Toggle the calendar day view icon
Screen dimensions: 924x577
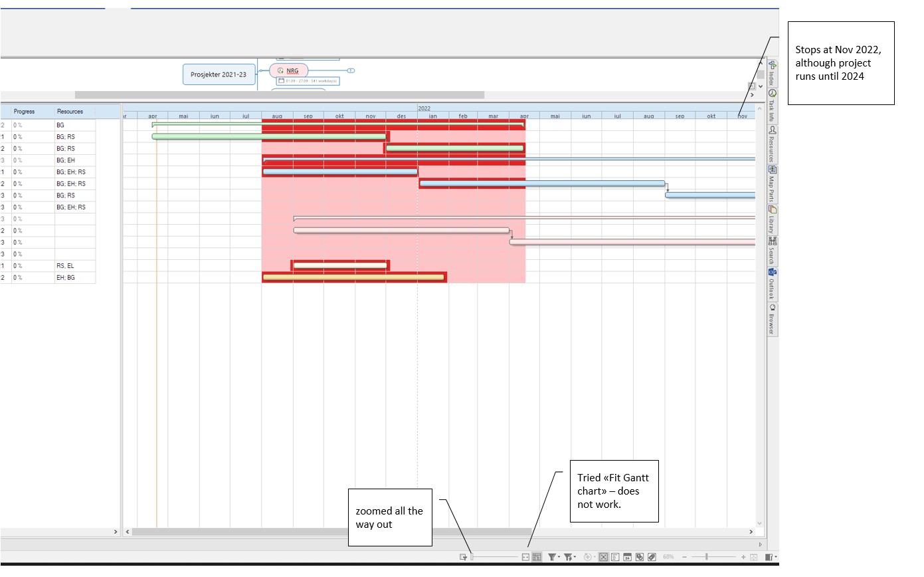pos(627,557)
